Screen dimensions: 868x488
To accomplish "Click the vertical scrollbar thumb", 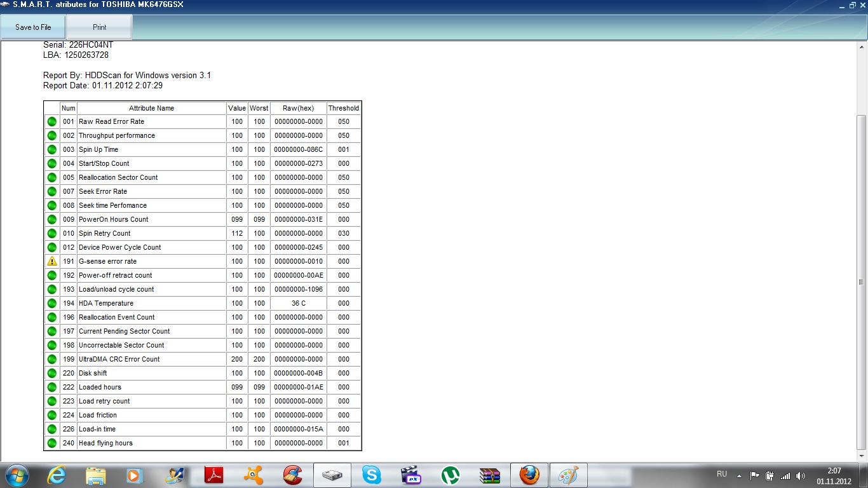I will click(862, 281).
